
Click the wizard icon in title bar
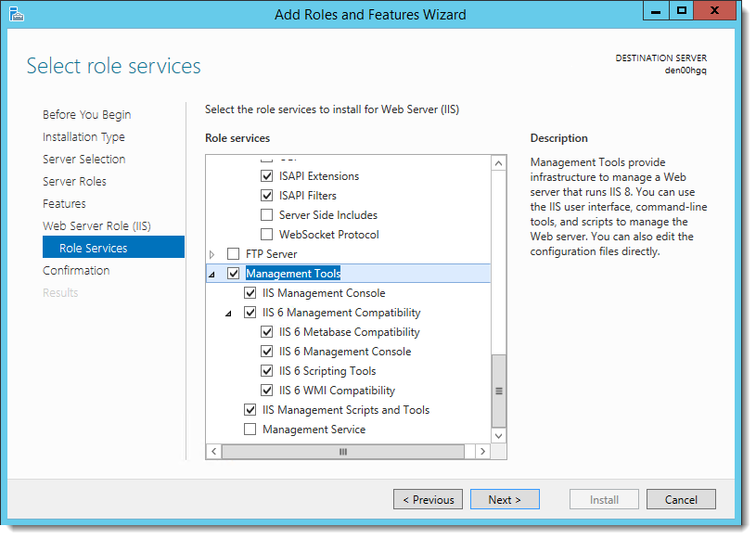point(18,14)
